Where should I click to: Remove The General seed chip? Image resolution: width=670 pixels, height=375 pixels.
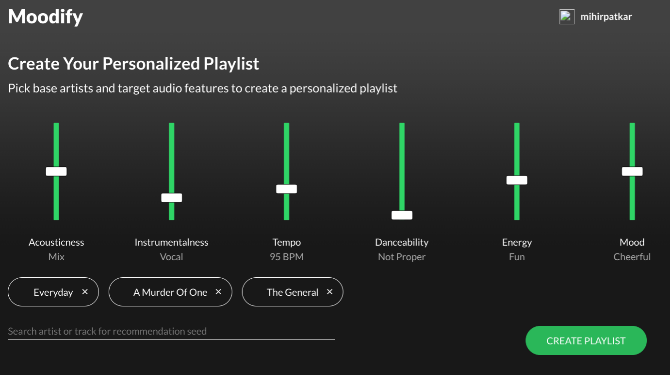[x=329, y=292]
